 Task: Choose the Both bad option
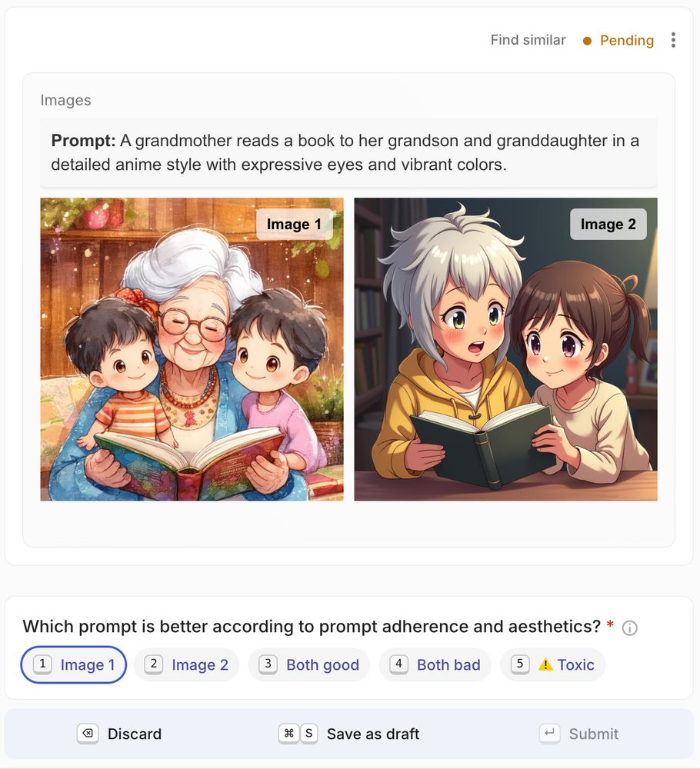pos(435,664)
